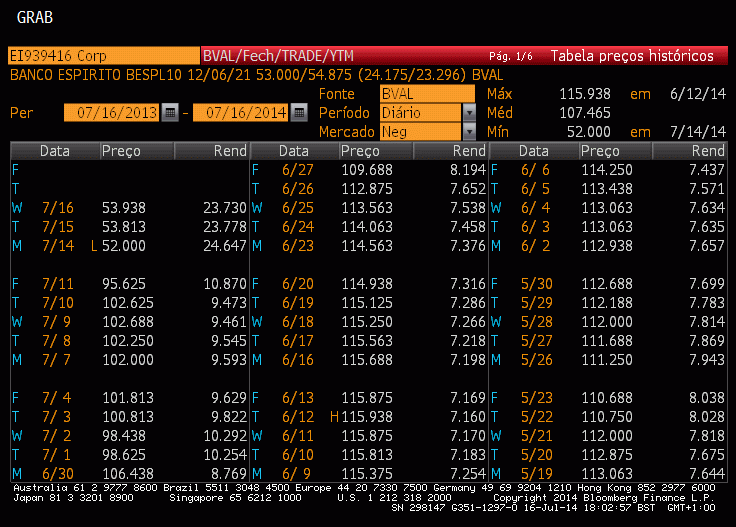Click the Período Diário field

pos(421,113)
